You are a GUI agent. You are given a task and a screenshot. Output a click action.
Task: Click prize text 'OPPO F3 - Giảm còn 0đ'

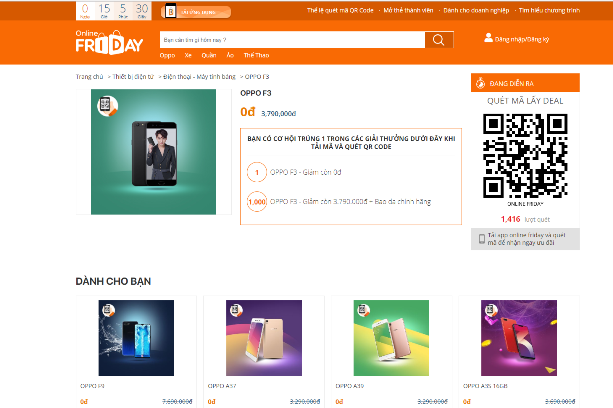tap(306, 172)
